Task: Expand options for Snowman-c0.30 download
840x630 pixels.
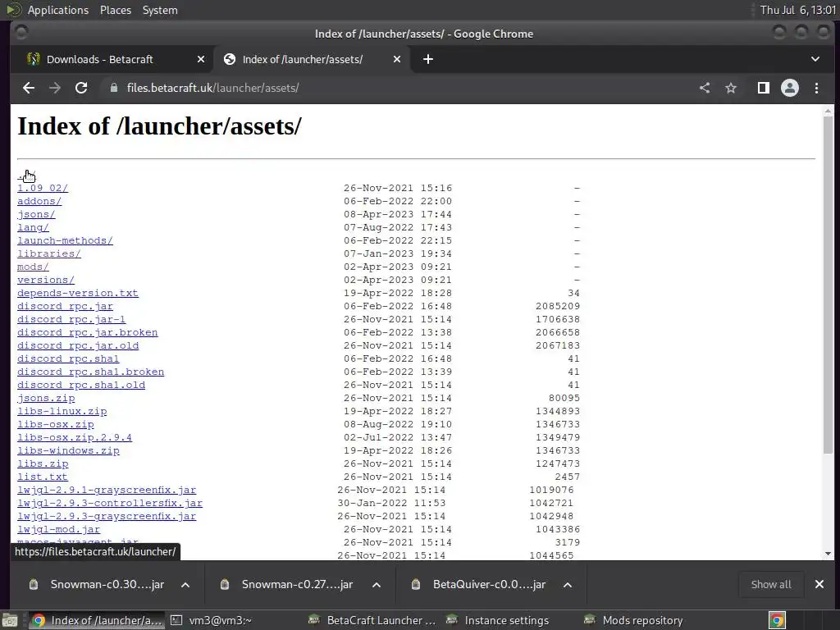Action: coord(185,584)
